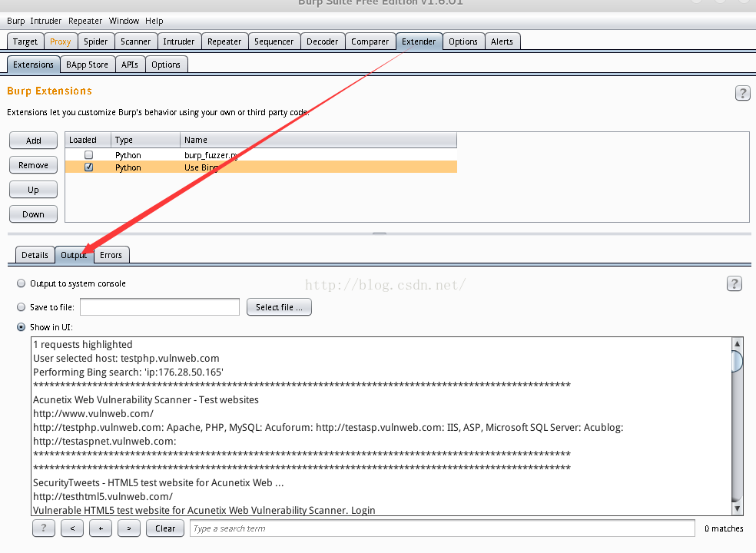Move extension Down in list
756x553 pixels.
(33, 214)
